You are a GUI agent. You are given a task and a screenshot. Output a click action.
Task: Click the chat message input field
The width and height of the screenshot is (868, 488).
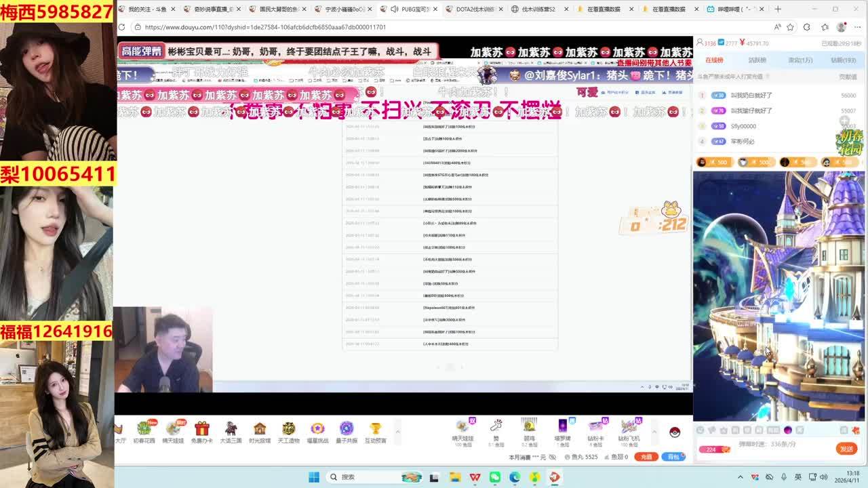click(x=780, y=448)
